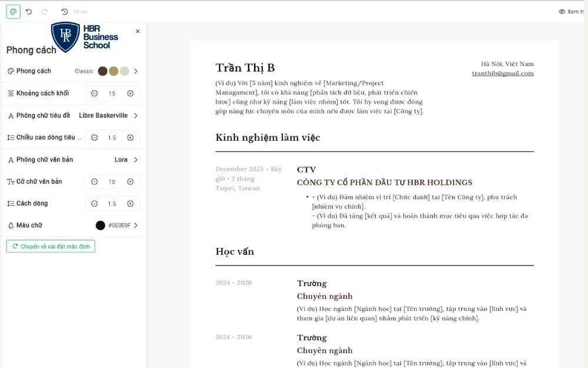The width and height of the screenshot is (588, 368).
Task: Expand the Classic style color options
Action: [136, 71]
